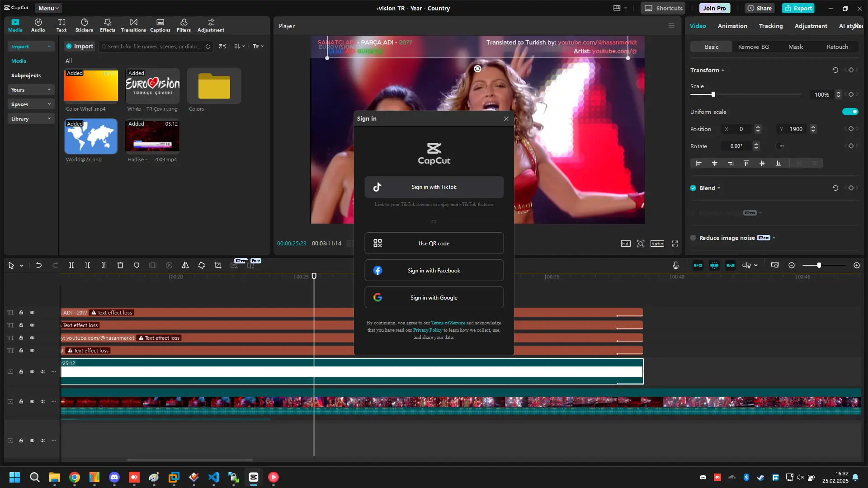Adjust the Scale slider handle

pyautogui.click(x=713, y=94)
